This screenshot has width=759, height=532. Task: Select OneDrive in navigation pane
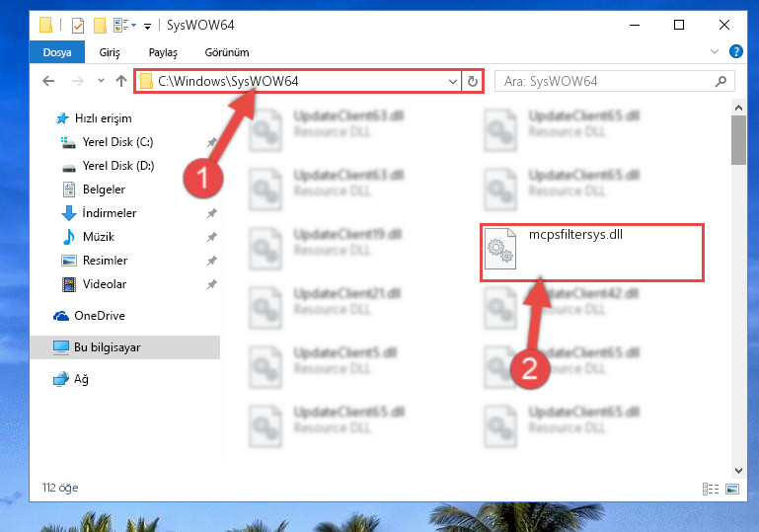[x=100, y=316]
